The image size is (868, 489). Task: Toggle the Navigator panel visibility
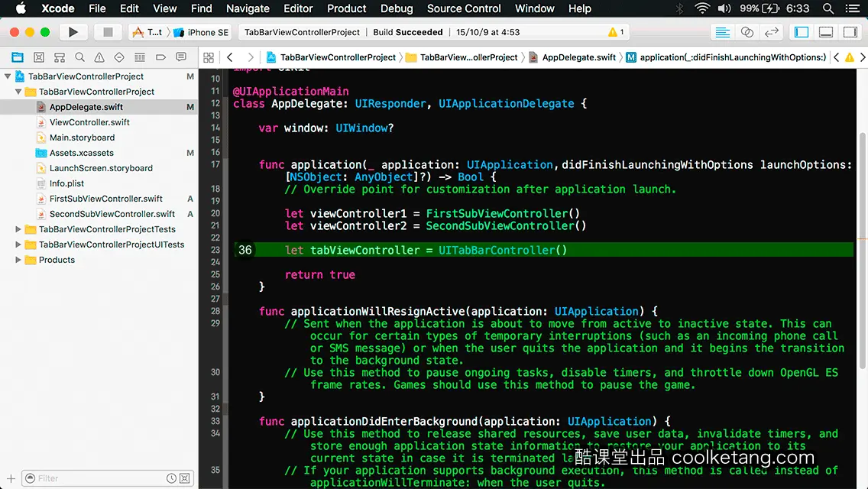click(x=802, y=32)
